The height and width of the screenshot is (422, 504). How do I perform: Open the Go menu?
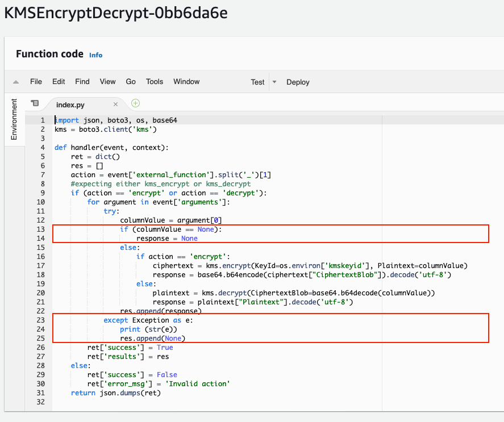[x=131, y=82]
